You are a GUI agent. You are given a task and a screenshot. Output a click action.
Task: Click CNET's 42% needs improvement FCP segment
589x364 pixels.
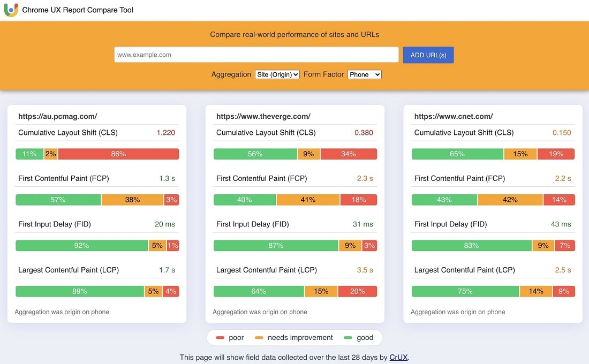point(510,200)
